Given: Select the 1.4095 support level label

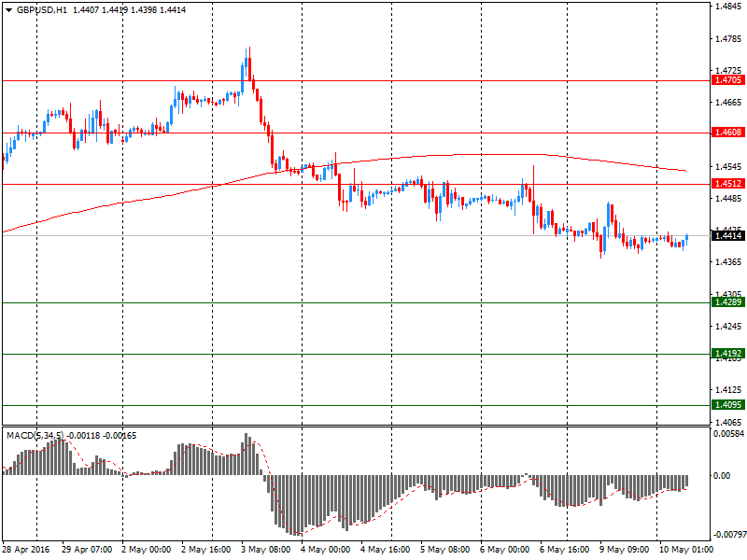Looking at the screenshot, I should tap(728, 405).
